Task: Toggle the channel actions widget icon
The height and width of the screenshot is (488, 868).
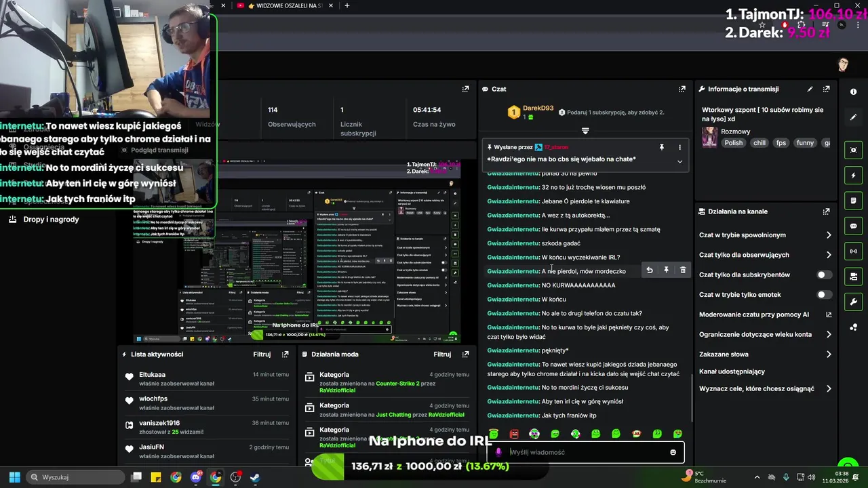Action: tap(853, 277)
